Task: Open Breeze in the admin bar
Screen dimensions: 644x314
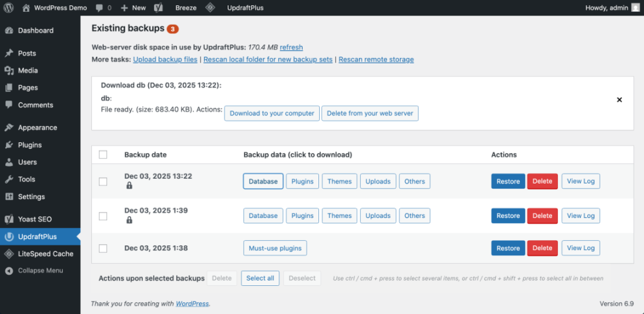Action: point(186,8)
